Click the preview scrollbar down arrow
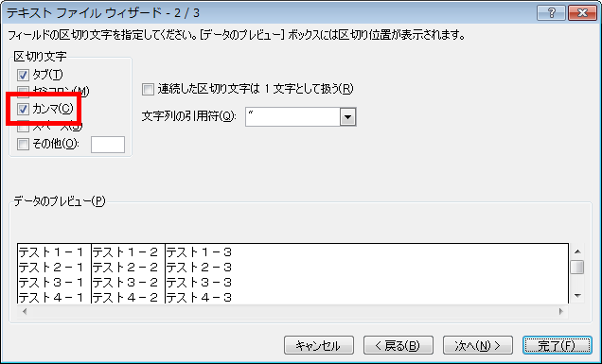The width and height of the screenshot is (602, 364). point(577,296)
